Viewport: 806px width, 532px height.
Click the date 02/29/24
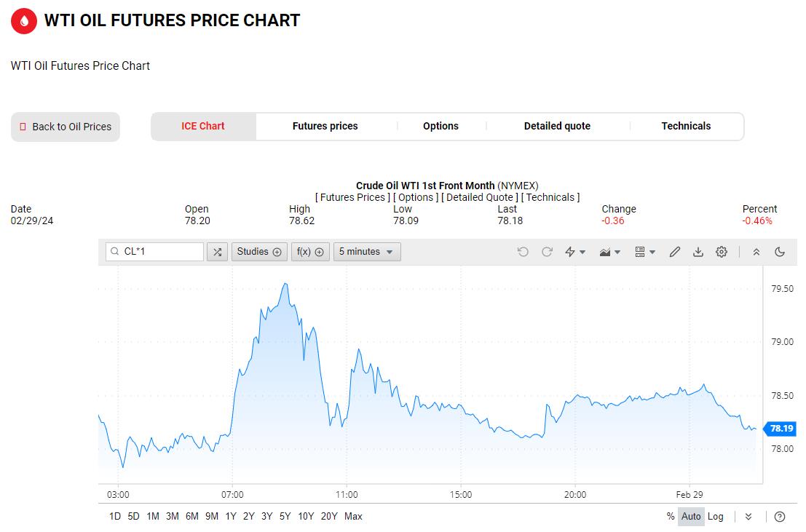(32, 221)
